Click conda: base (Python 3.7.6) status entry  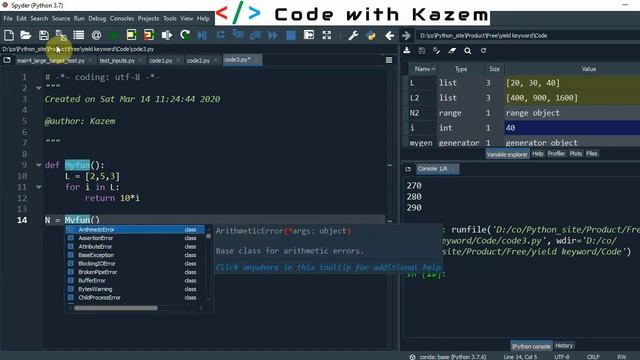[448, 357]
